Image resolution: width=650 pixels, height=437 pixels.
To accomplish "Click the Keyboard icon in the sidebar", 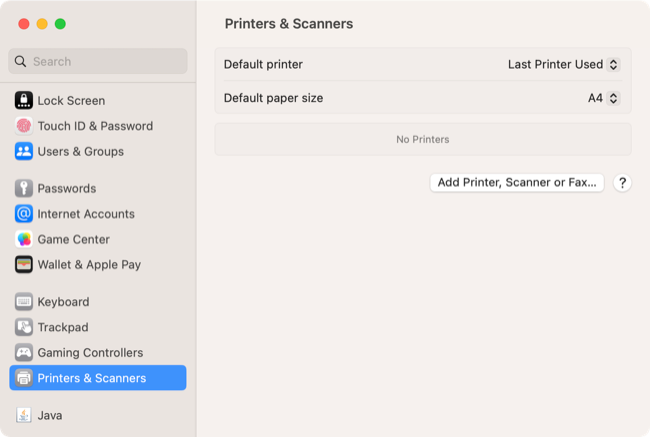I will (x=24, y=302).
